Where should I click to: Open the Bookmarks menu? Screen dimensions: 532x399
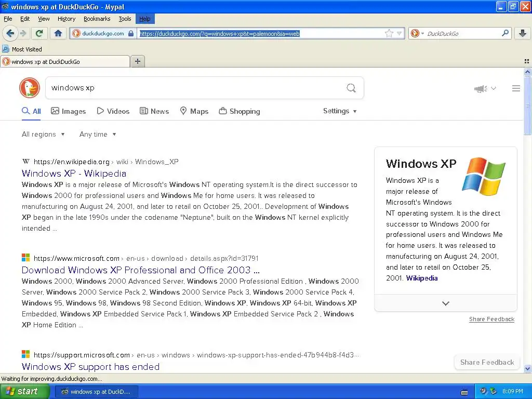[x=97, y=19]
